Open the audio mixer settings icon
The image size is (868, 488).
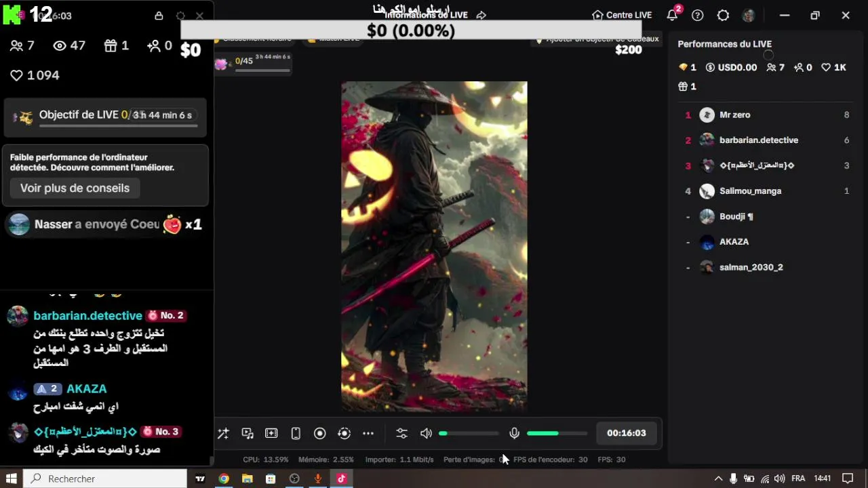click(x=401, y=433)
